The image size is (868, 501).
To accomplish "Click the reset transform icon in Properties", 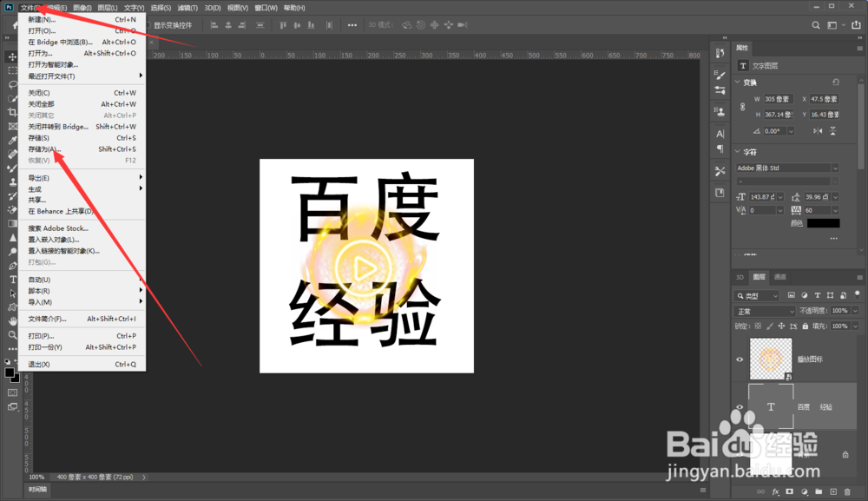I will [835, 82].
